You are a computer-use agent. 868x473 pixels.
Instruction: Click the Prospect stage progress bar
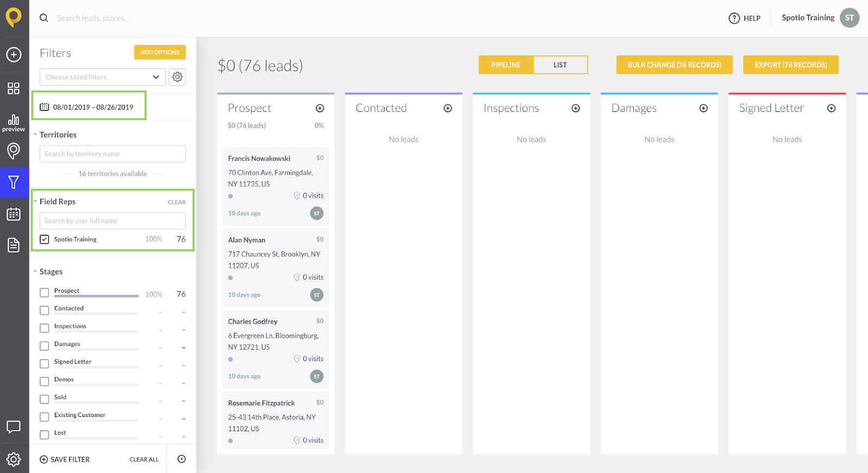click(97, 296)
